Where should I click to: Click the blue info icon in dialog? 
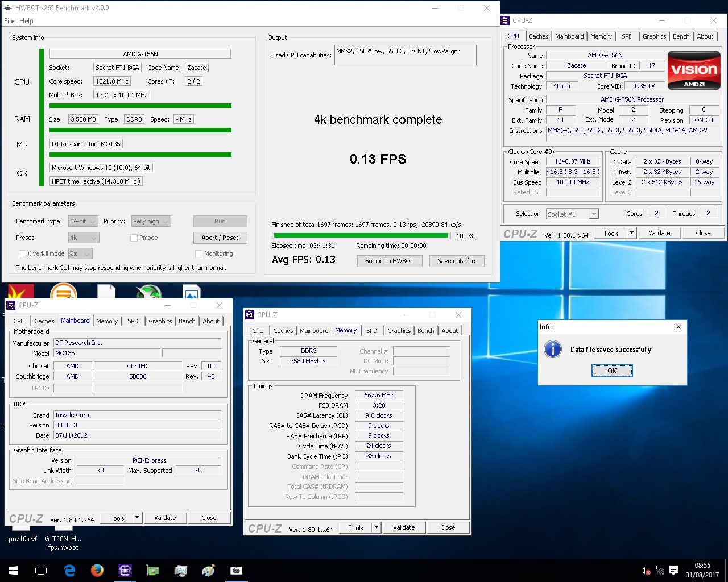tap(553, 349)
